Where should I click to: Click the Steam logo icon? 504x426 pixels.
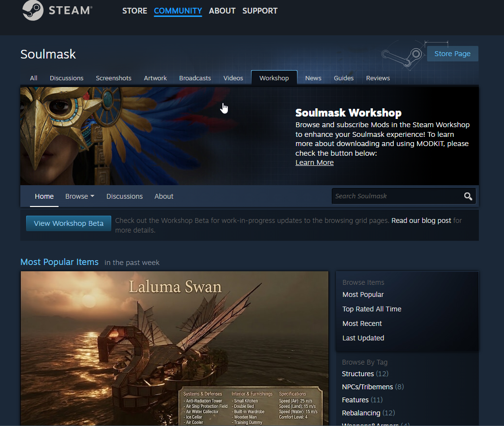pyautogui.click(x=33, y=11)
